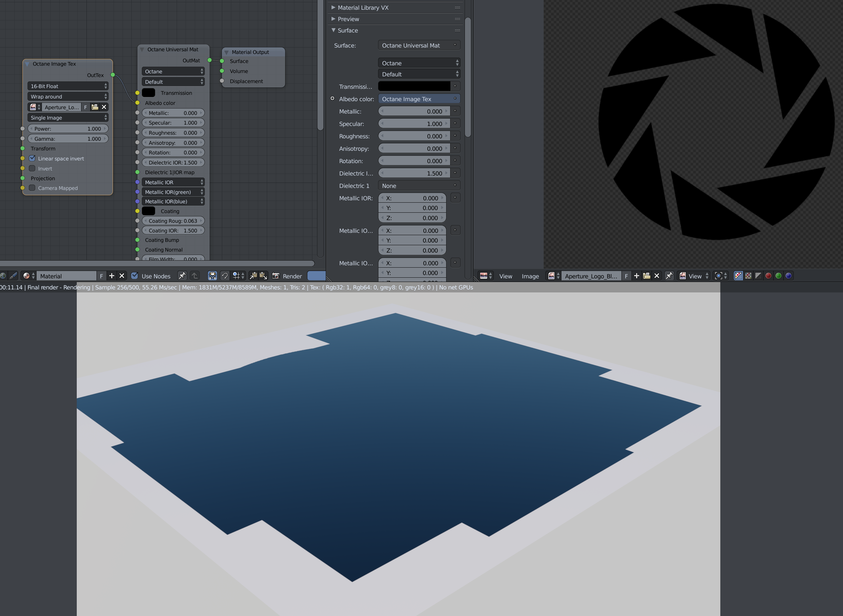Click the color and alpha display icon
The width and height of the screenshot is (843, 616).
click(x=738, y=276)
